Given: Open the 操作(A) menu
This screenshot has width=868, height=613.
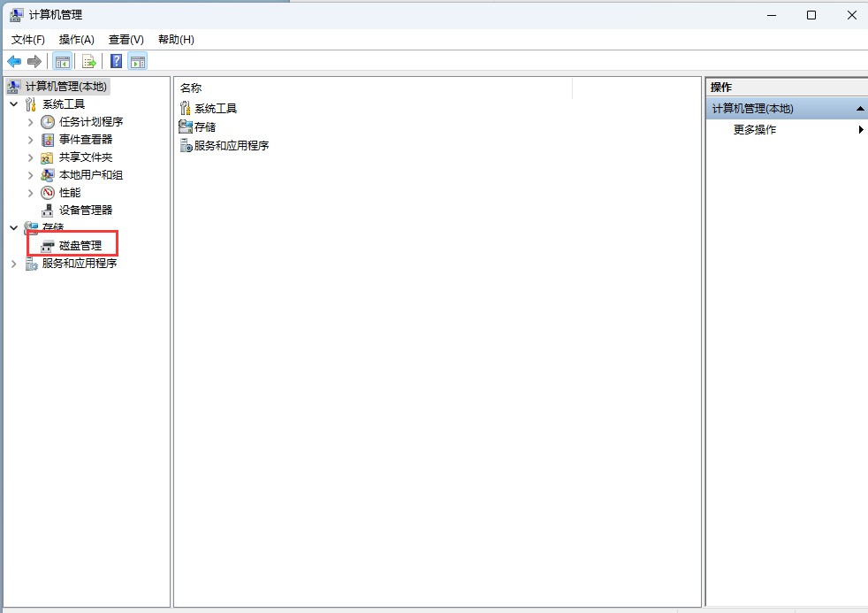Looking at the screenshot, I should [76, 40].
